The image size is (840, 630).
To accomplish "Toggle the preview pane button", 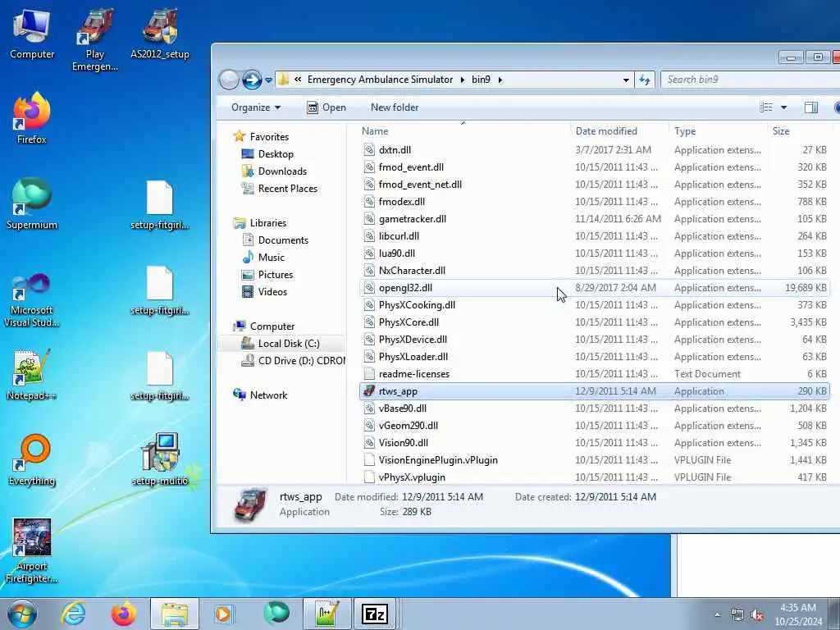I will click(811, 107).
